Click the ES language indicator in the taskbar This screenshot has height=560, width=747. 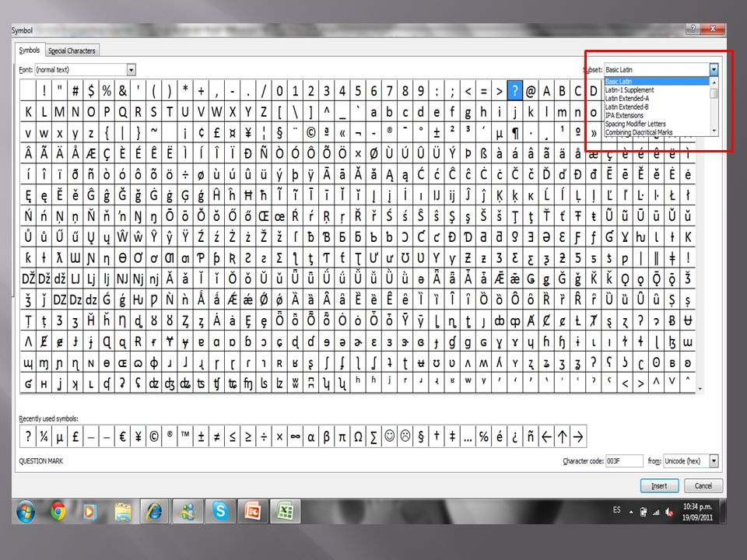(617, 510)
